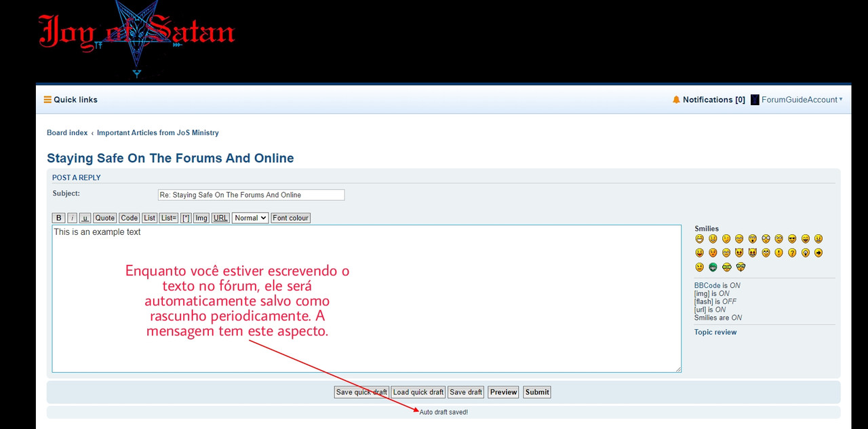The image size is (868, 429).
Task: Insert the arrow smiley
Action: pyautogui.click(x=818, y=253)
